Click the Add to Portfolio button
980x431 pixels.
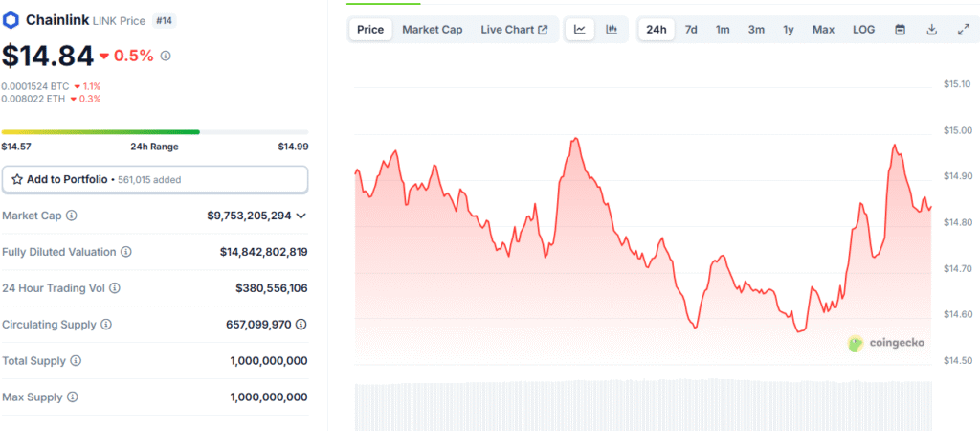155,179
